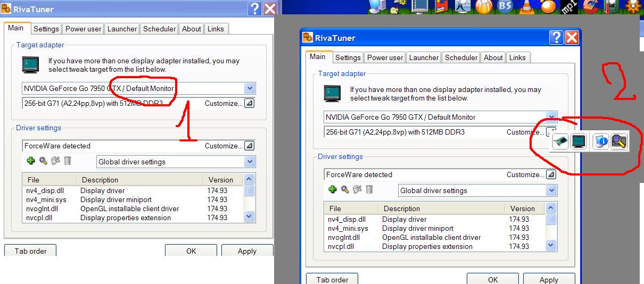Open Global driver settings dropdown in left window
The height and width of the screenshot is (284, 644).
[250, 162]
